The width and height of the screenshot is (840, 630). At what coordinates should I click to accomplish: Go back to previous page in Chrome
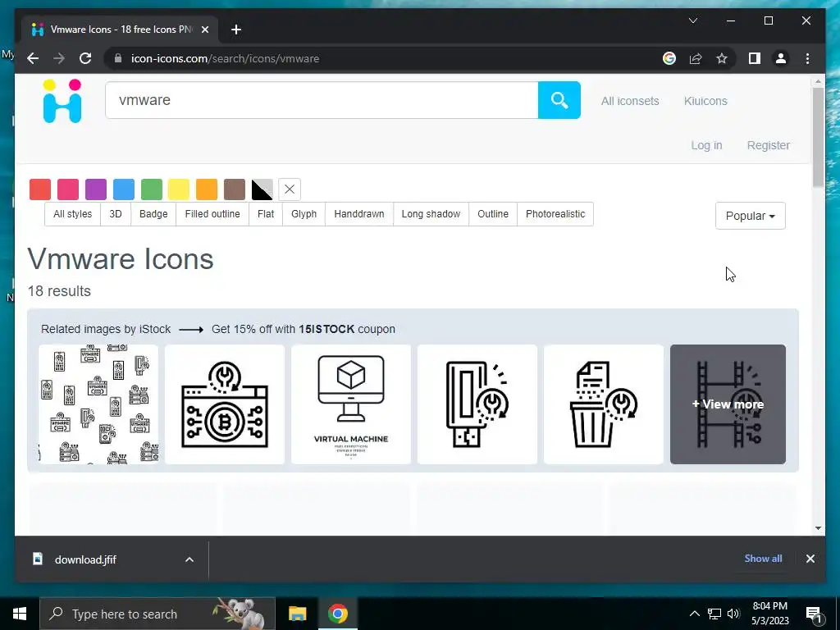pos(33,58)
